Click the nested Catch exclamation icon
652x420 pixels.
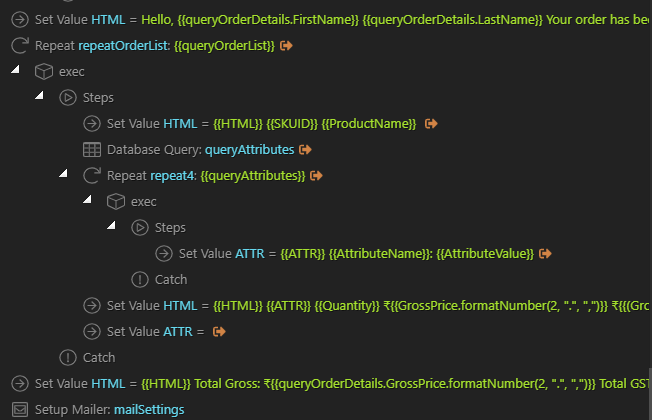click(x=140, y=279)
